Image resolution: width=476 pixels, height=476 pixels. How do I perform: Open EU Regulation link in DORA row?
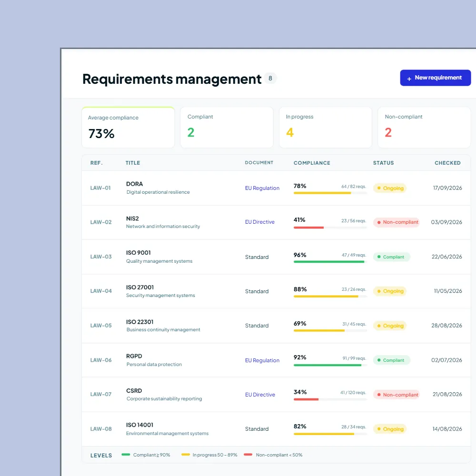point(262,188)
